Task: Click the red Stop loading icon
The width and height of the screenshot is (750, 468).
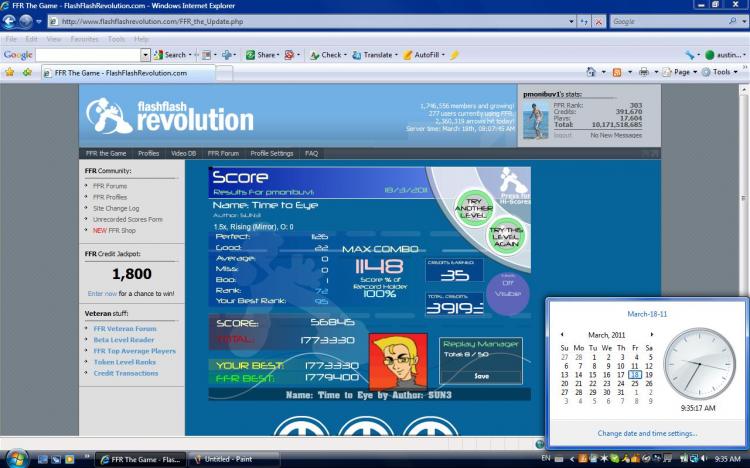Action: (598, 22)
